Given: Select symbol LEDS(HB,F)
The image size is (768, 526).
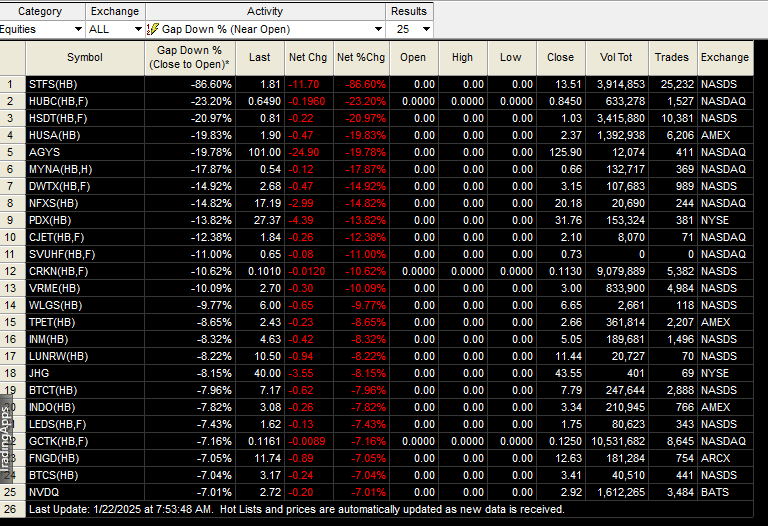Looking at the screenshot, I should coord(57,424).
